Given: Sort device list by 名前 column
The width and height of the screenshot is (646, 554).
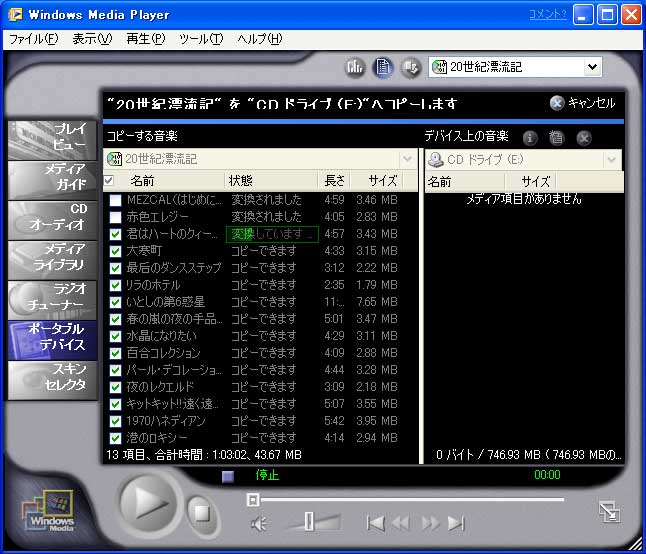Looking at the screenshot, I should pyautogui.click(x=465, y=182).
